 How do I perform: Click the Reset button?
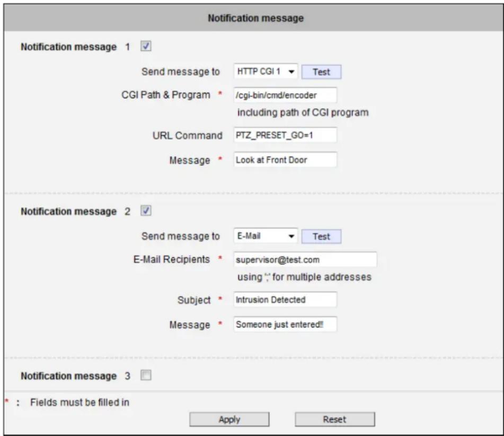pos(334,419)
